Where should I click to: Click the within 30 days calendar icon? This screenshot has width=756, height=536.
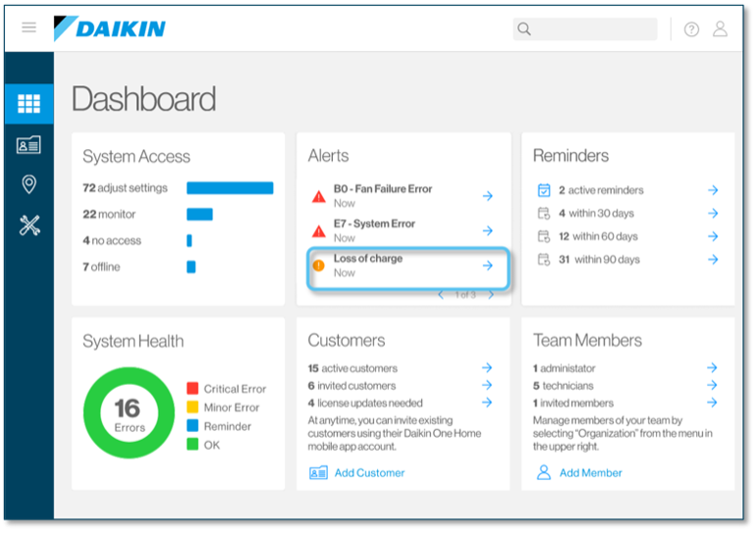(544, 213)
